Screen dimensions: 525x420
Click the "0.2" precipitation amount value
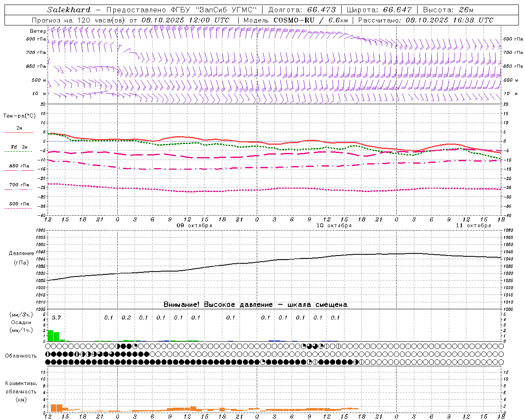coord(126,318)
